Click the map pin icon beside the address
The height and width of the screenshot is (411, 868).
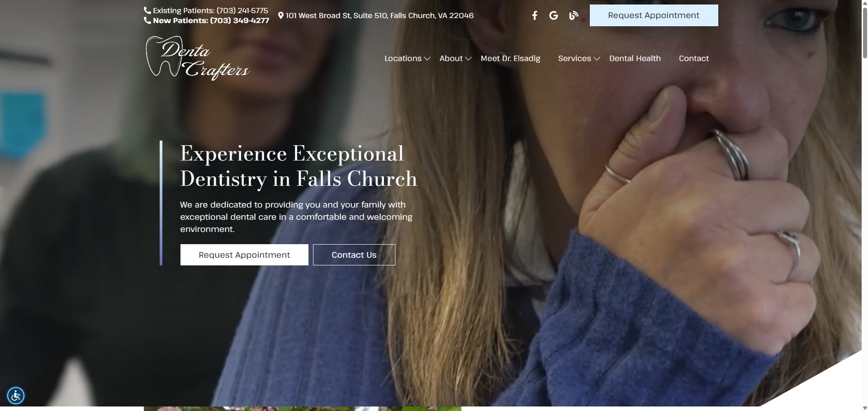(281, 16)
